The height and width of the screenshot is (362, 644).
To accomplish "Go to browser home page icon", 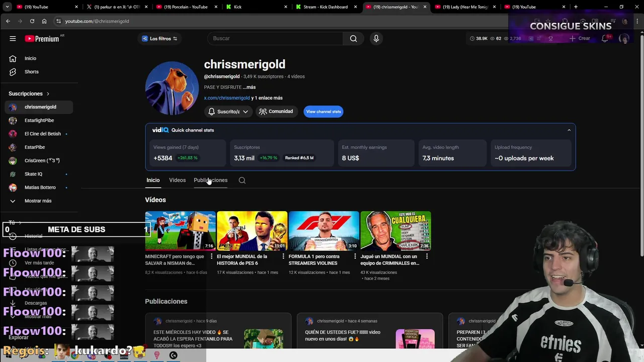I will point(44,21).
